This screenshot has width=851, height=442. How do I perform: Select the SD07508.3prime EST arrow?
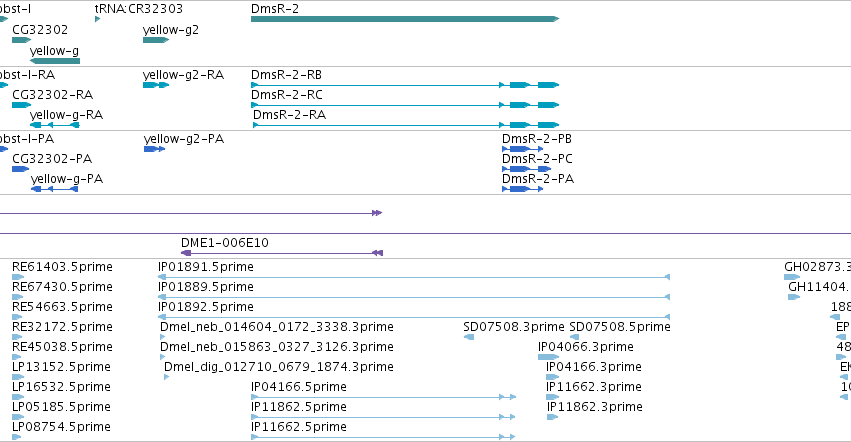(469, 337)
